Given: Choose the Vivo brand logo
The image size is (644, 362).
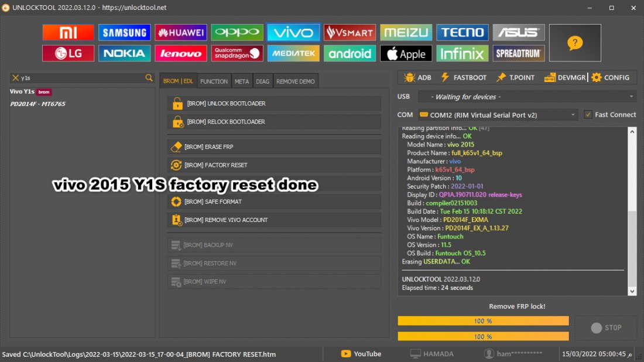Looking at the screenshot, I should coord(293,32).
